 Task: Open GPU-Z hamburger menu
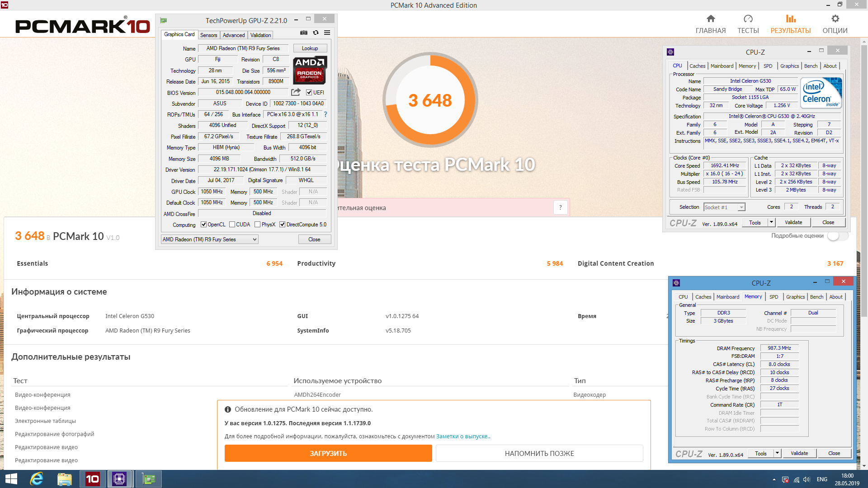[x=327, y=33]
